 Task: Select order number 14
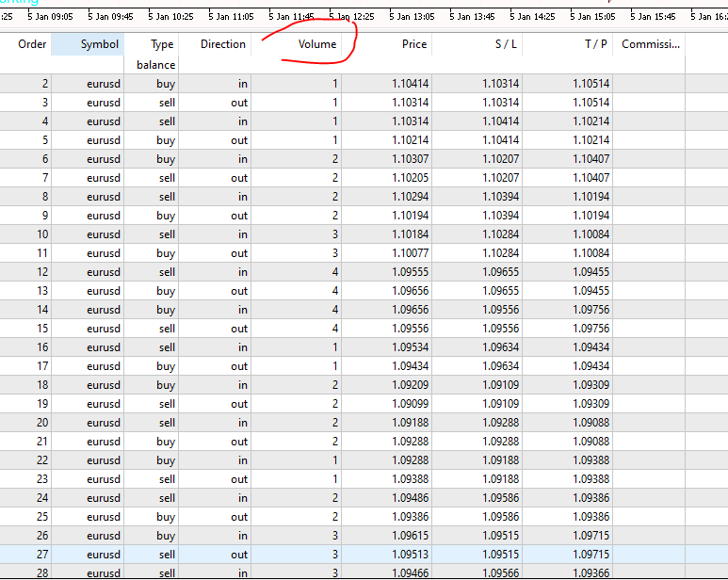(42, 310)
